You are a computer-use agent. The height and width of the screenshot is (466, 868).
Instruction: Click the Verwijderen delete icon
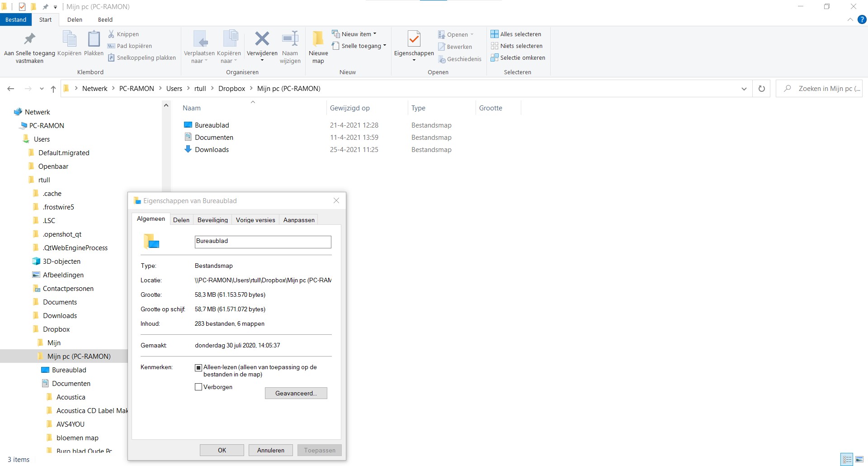coord(262,39)
